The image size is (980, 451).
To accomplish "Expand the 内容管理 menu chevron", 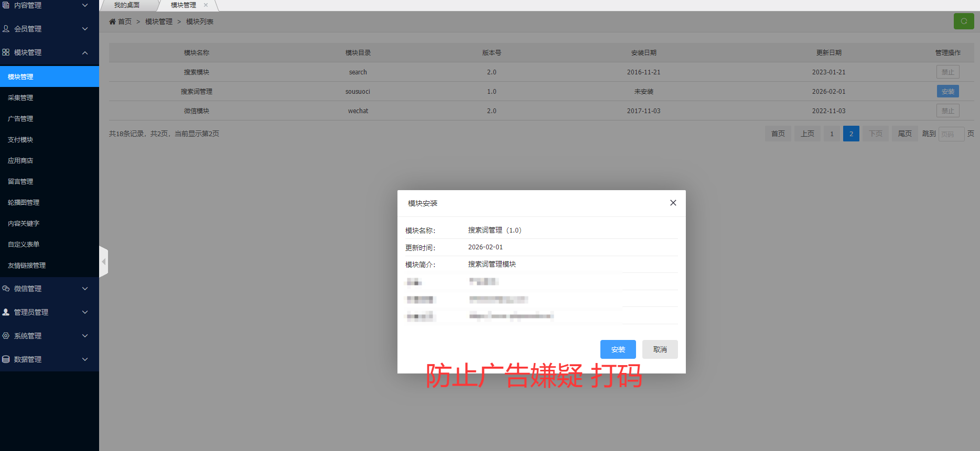I will (x=85, y=5).
